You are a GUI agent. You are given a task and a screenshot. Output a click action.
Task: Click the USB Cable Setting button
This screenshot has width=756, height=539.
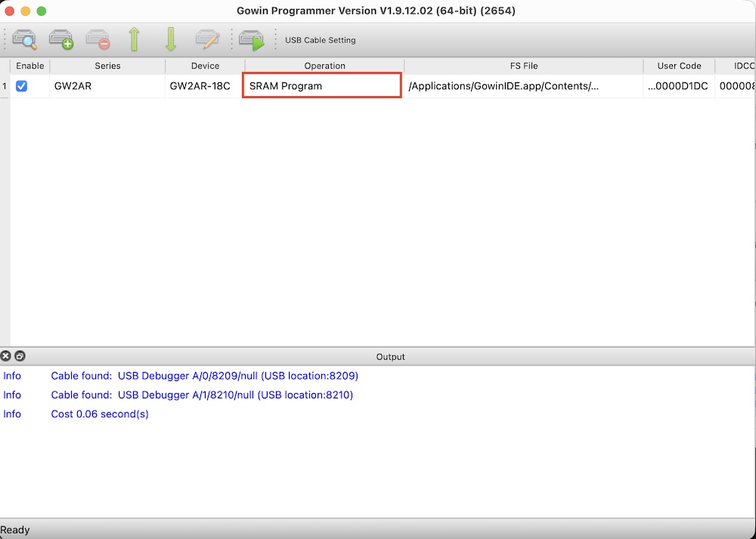[x=320, y=40]
